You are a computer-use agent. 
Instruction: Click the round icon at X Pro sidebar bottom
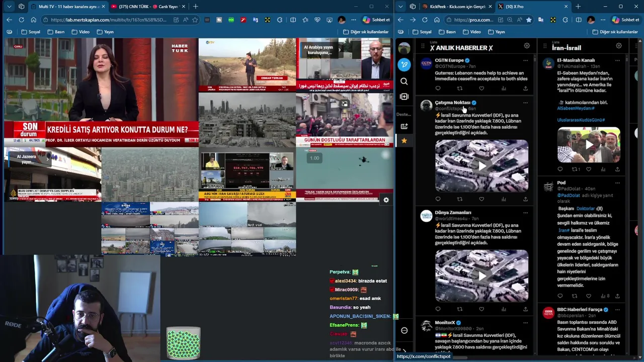coord(404,330)
